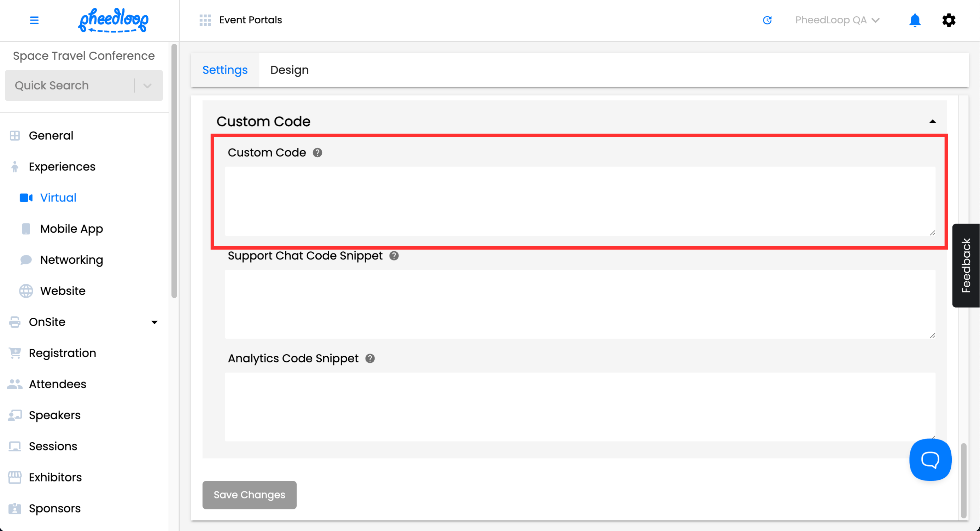Screen dimensions: 980x531
Task: Open the settings gear icon
Action: click(x=949, y=20)
